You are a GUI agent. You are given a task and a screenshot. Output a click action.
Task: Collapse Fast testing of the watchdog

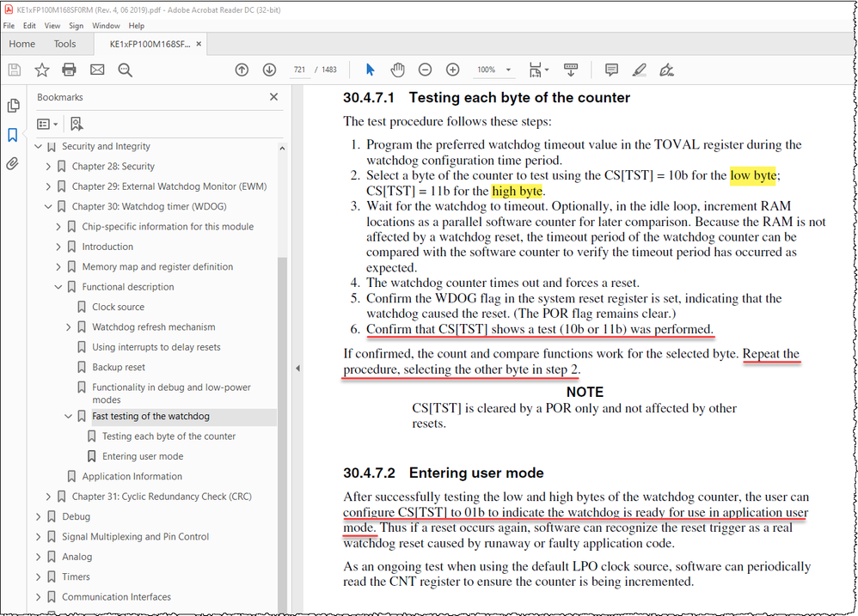coord(69,417)
